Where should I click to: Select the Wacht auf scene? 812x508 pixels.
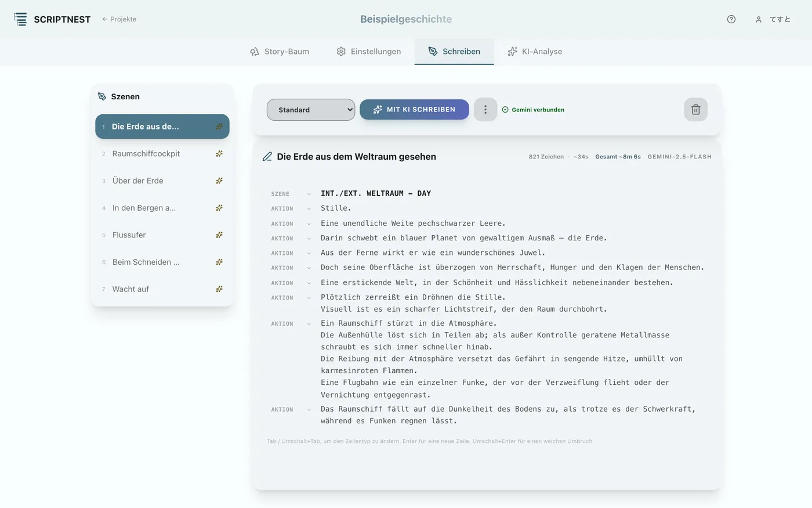pos(162,289)
